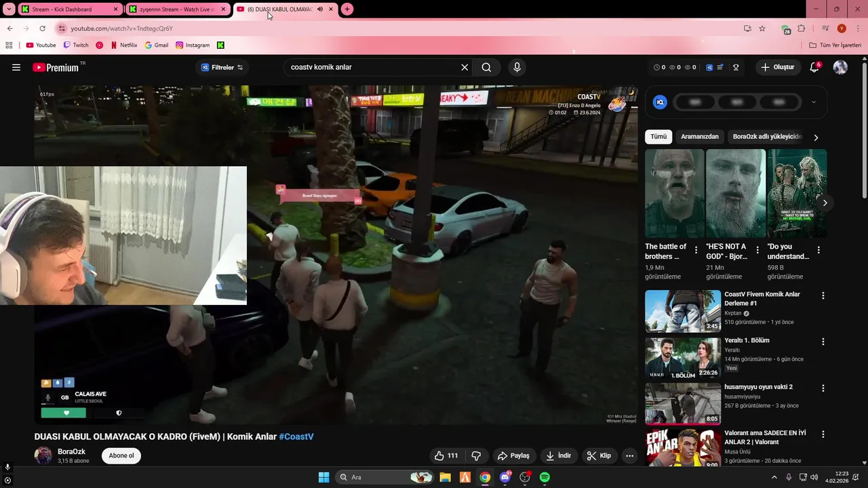Click the blue vidIQ square icon in header
Image resolution: width=868 pixels, height=488 pixels.
pos(709,67)
